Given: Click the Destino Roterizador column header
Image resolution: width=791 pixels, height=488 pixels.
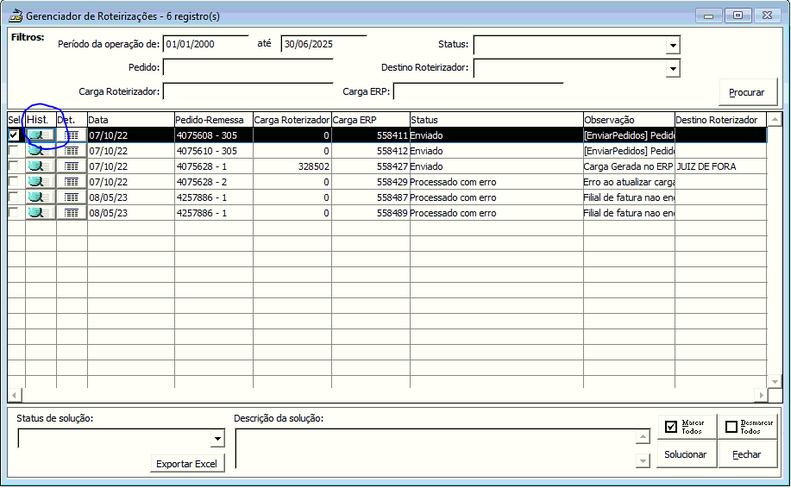Looking at the screenshot, I should pos(721,120).
